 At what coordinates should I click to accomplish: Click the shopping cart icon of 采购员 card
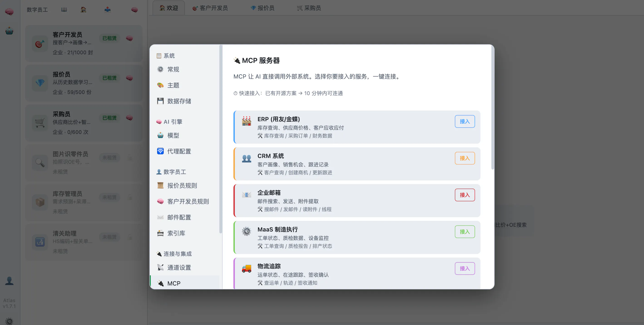coord(40,123)
